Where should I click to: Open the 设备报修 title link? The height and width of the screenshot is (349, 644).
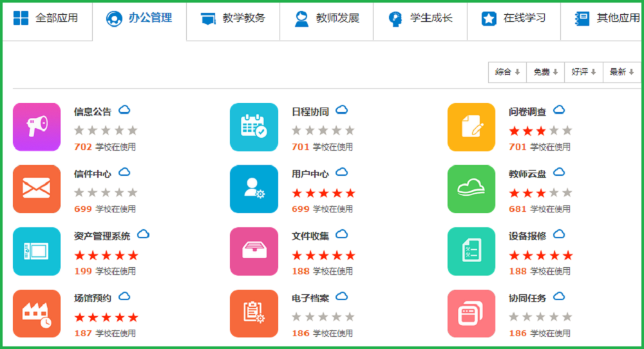click(527, 236)
